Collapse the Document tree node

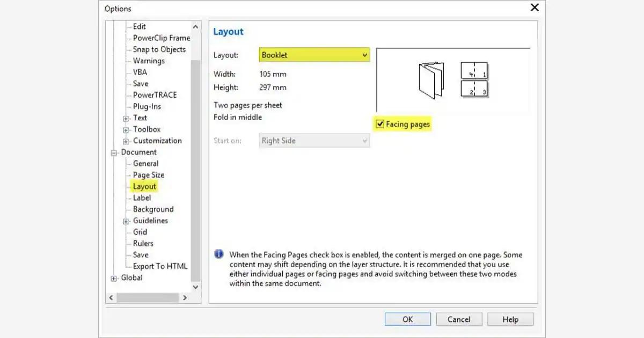click(114, 152)
